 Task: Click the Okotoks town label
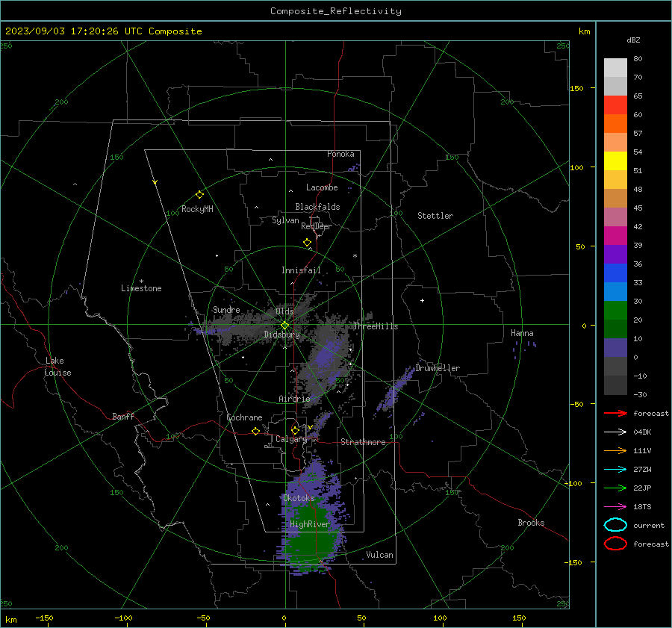[299, 498]
